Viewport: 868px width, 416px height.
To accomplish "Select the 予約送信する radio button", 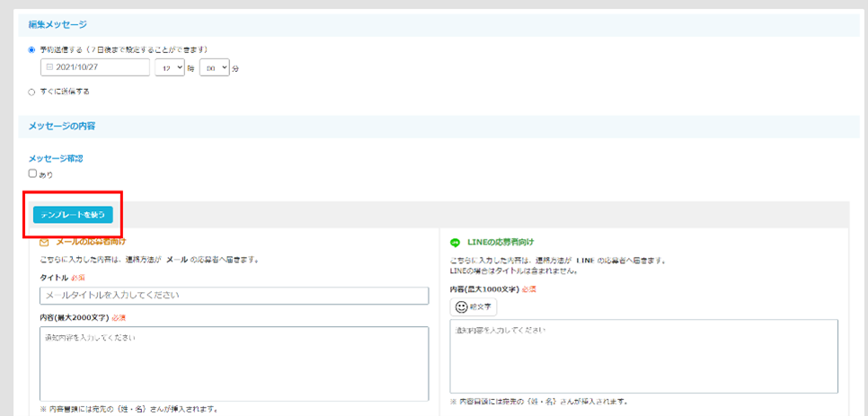I will (x=32, y=49).
